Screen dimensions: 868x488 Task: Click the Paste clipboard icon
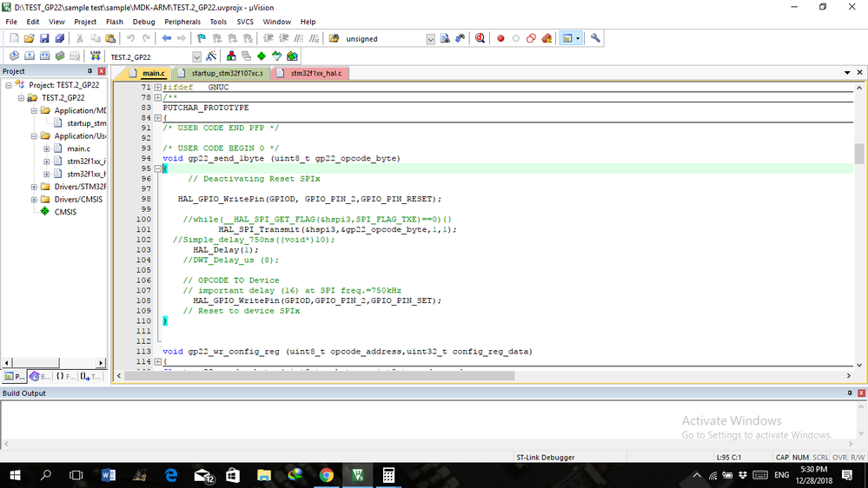110,39
